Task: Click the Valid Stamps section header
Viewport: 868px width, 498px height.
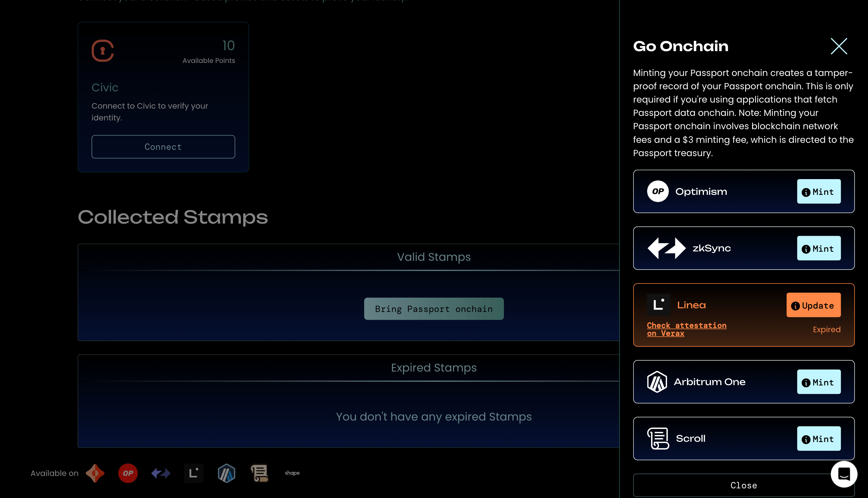Action: point(434,257)
